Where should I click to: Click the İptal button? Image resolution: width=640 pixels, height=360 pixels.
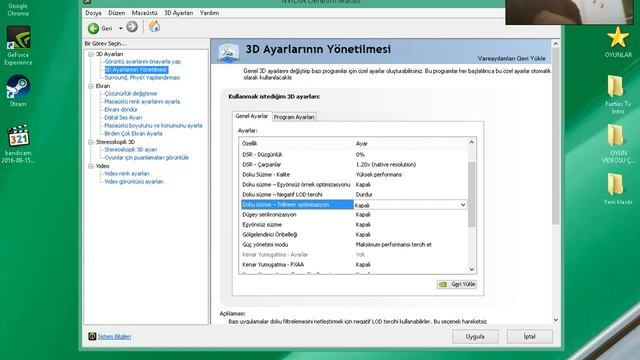530,337
